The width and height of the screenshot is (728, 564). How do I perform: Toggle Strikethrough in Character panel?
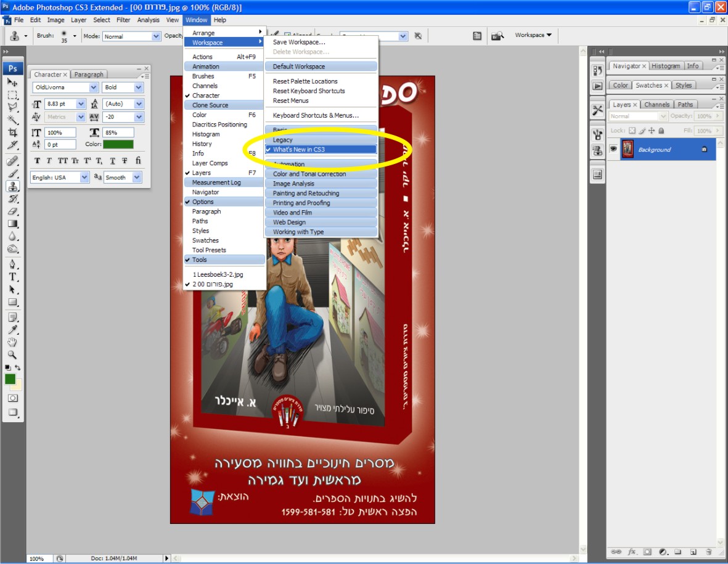pos(125,161)
